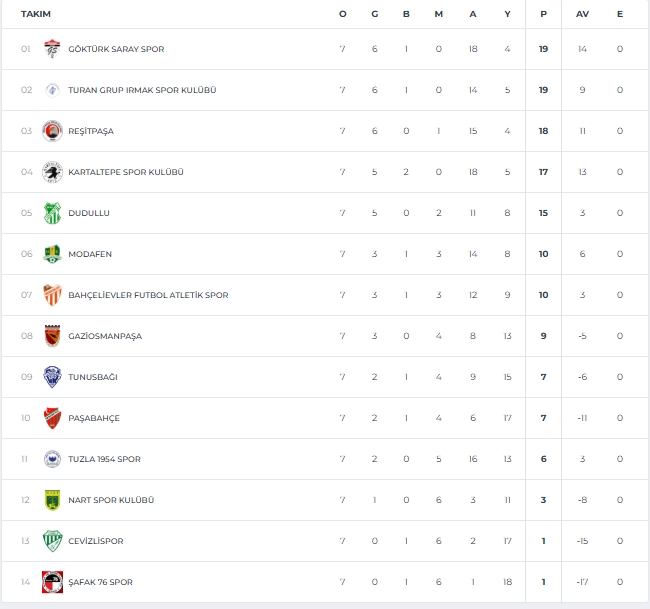Click the Cevizlispor green striped logo

pyautogui.click(x=52, y=541)
